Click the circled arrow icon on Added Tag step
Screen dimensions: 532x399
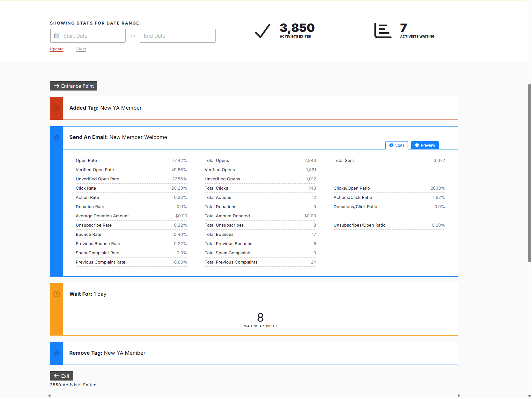pyautogui.click(x=56, y=108)
